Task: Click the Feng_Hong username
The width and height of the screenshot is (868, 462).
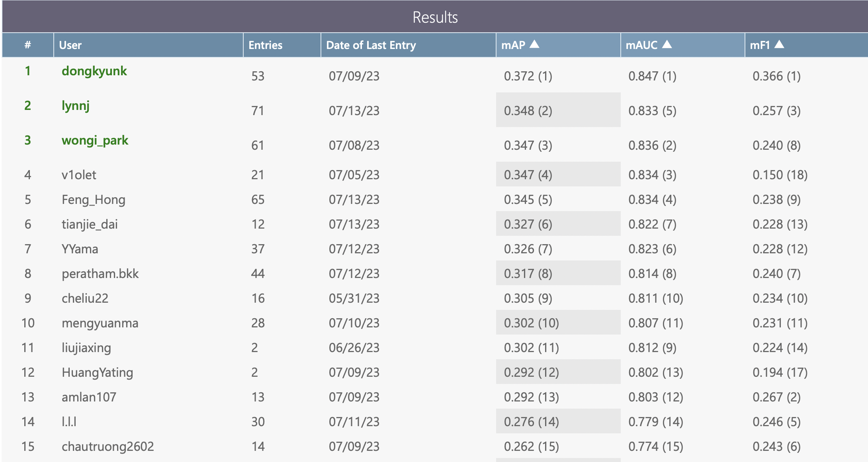Action: [93, 200]
